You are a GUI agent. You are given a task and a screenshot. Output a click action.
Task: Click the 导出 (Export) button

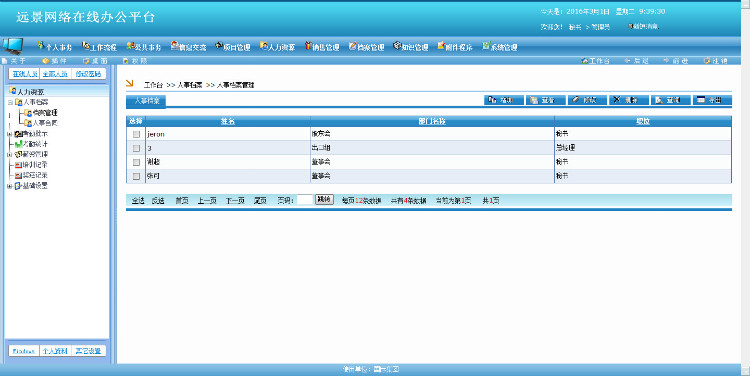coord(712,100)
